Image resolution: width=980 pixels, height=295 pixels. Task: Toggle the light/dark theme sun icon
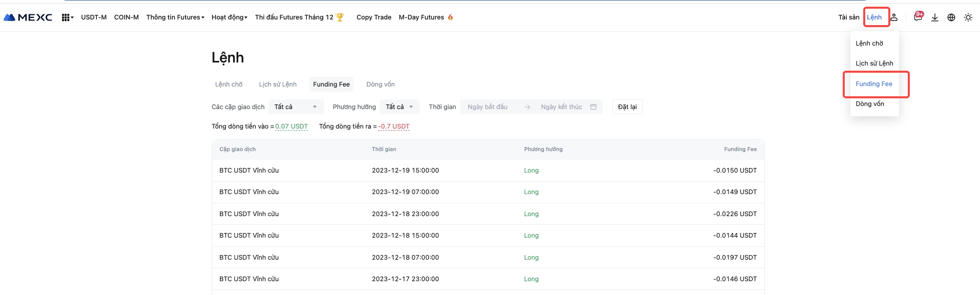point(968,17)
